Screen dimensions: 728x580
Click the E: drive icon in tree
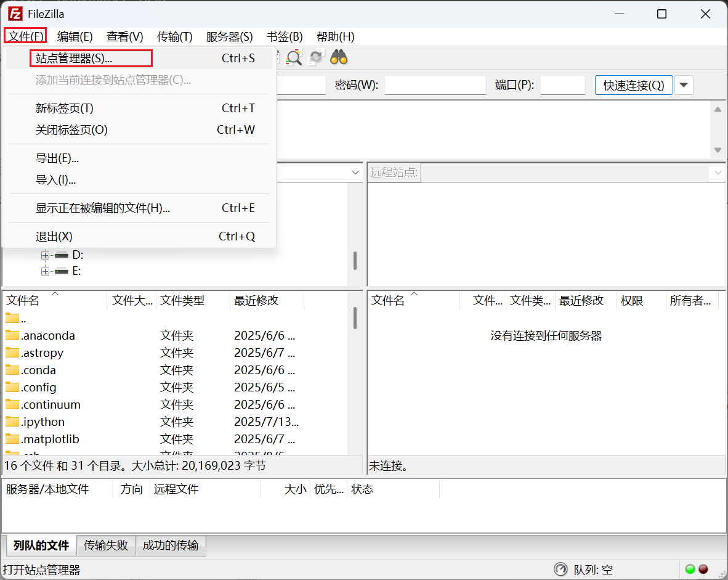(62, 271)
